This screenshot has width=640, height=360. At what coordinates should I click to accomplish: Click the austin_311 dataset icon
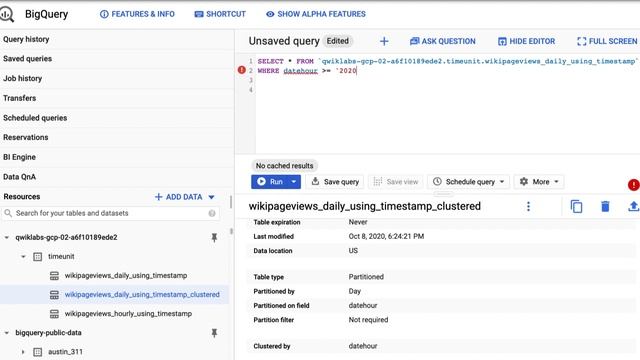(38, 352)
